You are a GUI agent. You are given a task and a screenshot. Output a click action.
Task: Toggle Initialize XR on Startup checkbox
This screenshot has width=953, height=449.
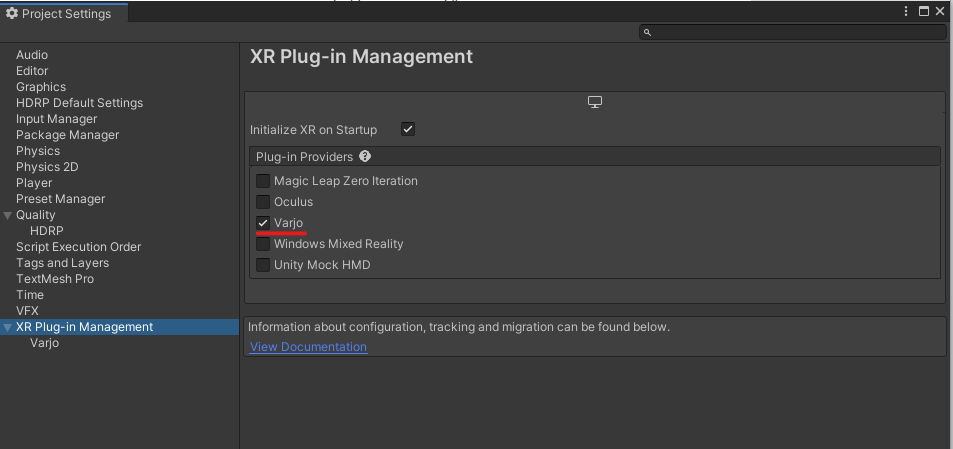(408, 129)
